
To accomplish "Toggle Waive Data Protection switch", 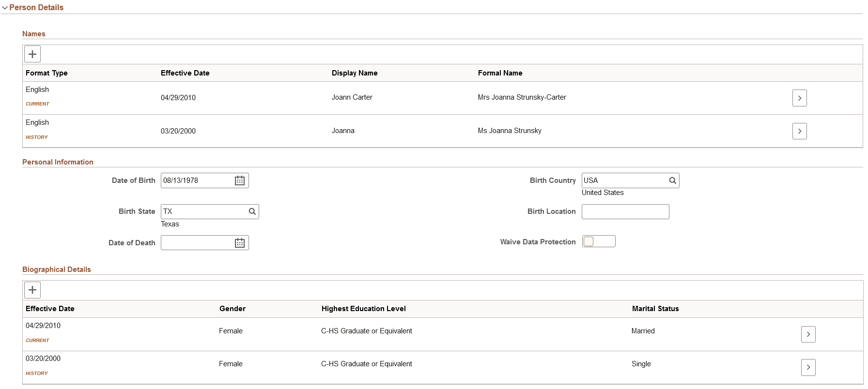I will pyautogui.click(x=599, y=241).
